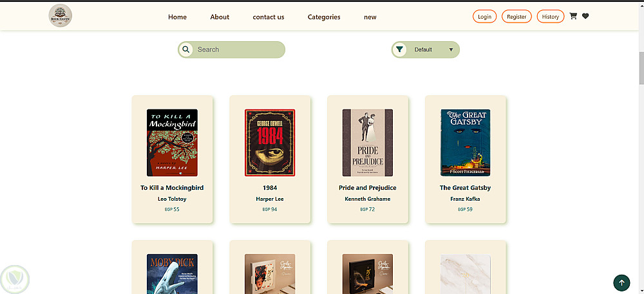The width and height of the screenshot is (644, 294).
Task: Click the EGP 94 price
Action: point(270,209)
